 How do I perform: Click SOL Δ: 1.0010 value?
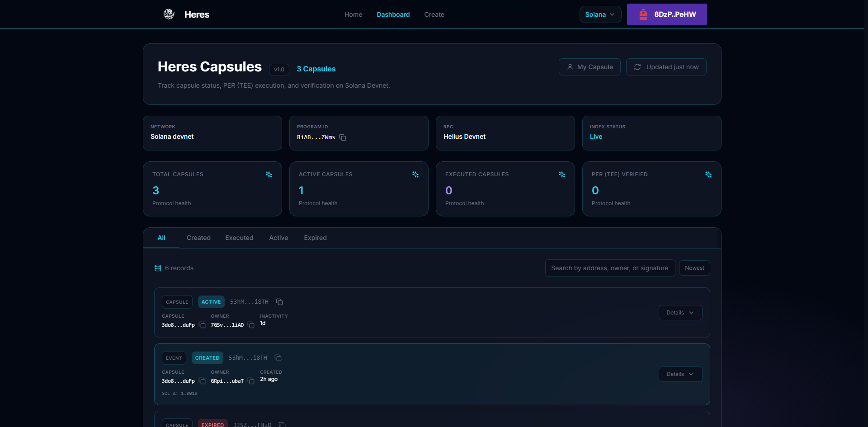click(179, 394)
